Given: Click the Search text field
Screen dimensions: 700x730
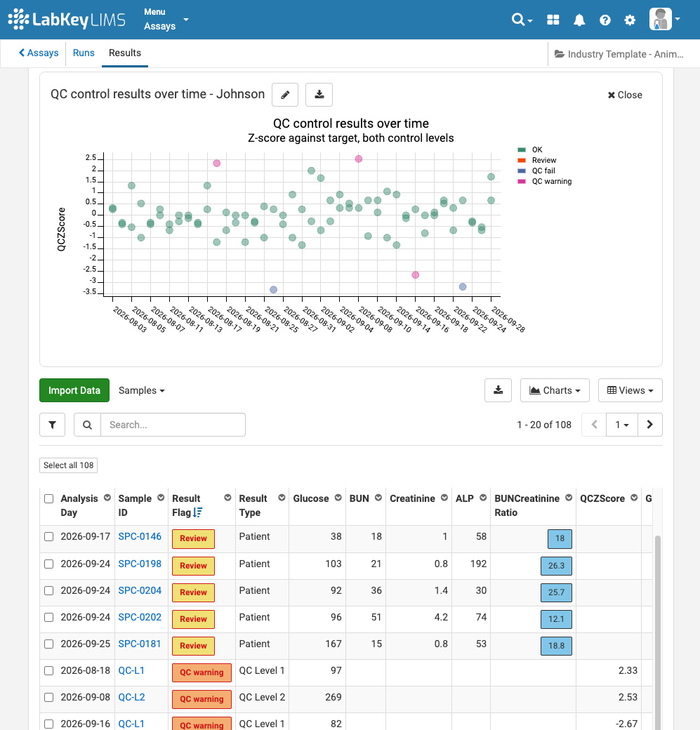Looking at the screenshot, I should [173, 425].
